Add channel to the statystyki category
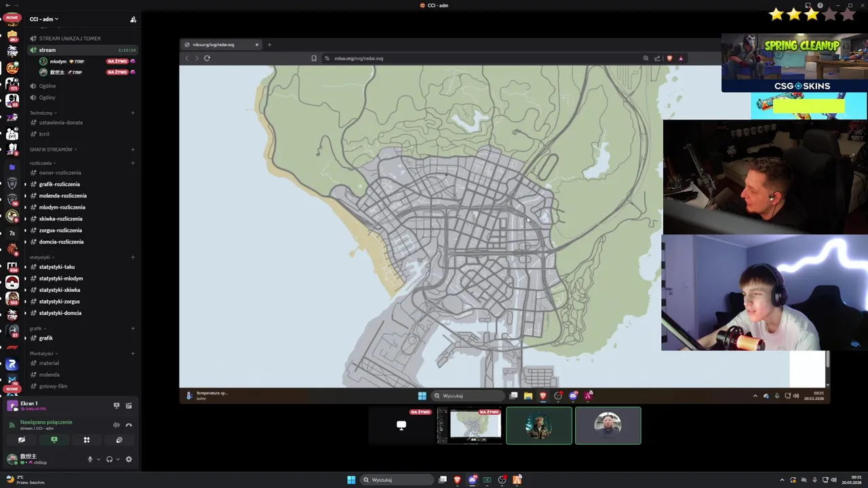This screenshot has height=488, width=868. click(x=132, y=258)
